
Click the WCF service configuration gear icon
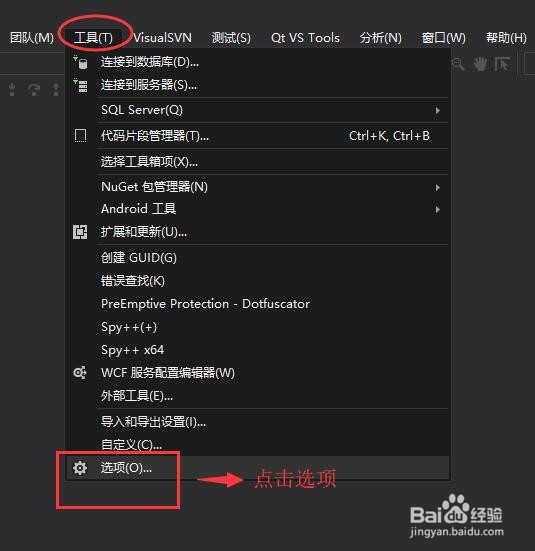[x=80, y=372]
